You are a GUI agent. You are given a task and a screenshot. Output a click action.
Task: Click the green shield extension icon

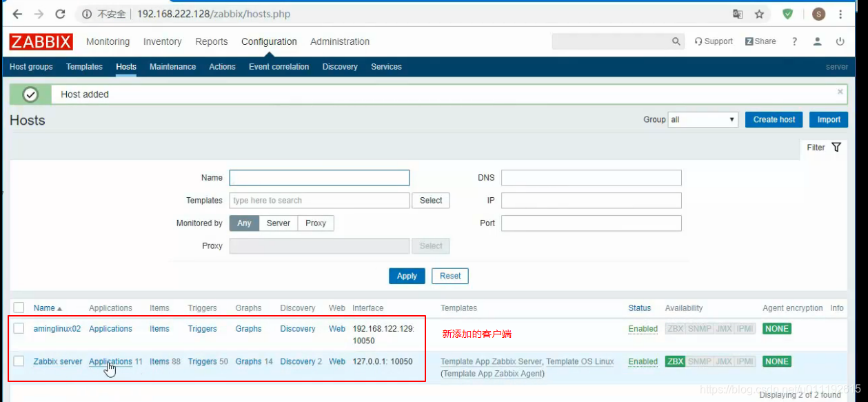pyautogui.click(x=788, y=14)
